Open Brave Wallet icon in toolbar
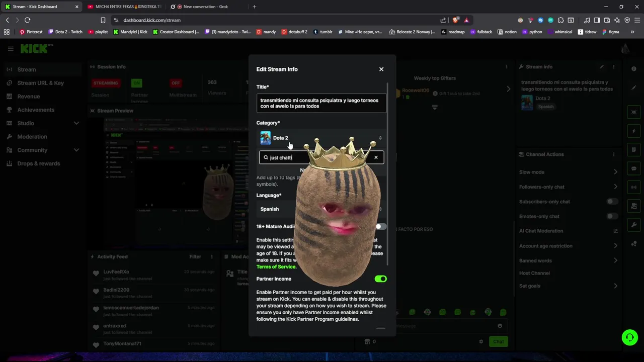 (x=607, y=20)
